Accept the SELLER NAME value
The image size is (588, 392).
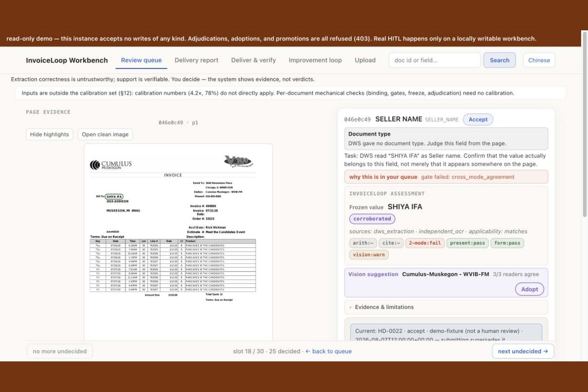tap(478, 119)
